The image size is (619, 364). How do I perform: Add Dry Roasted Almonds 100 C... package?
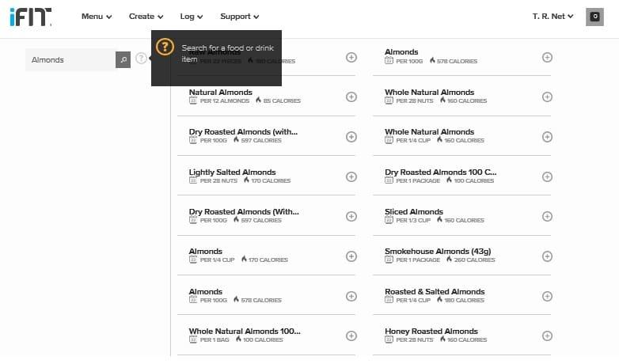tap(547, 176)
